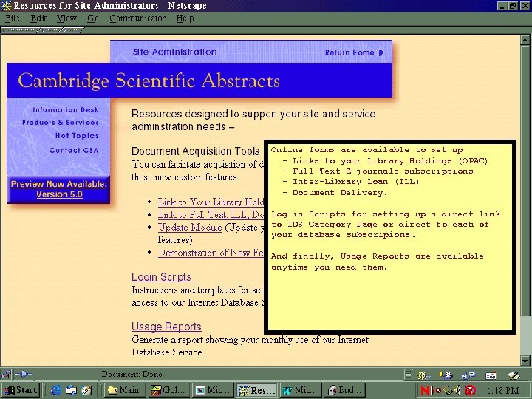Click the Windows Start button
The height and width of the screenshot is (399, 532).
point(21,390)
